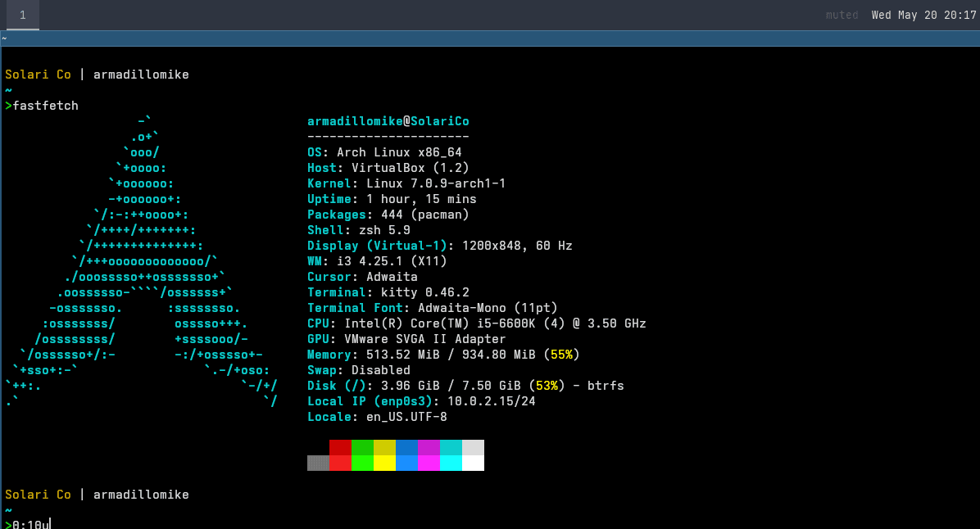Click the Kernel: Linux 7.0.9-arch1-1 line

[x=406, y=183]
